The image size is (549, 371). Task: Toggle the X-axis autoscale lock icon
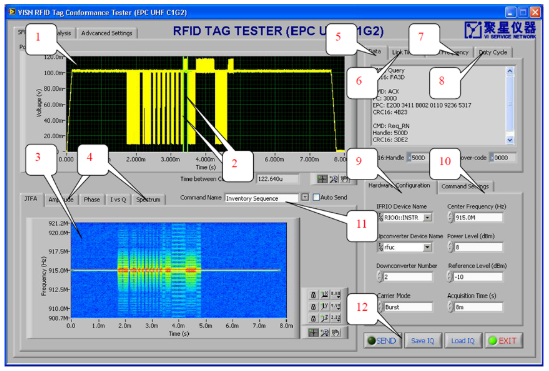[x=313, y=295]
